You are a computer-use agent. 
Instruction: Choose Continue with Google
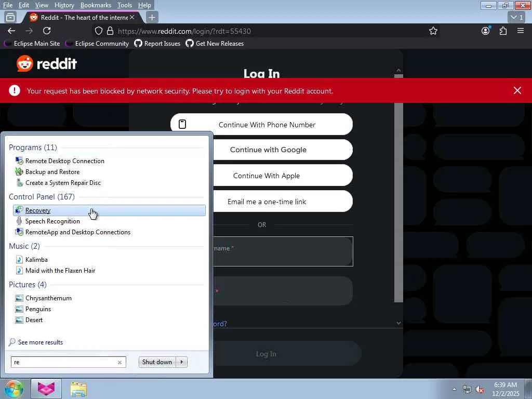(283, 150)
